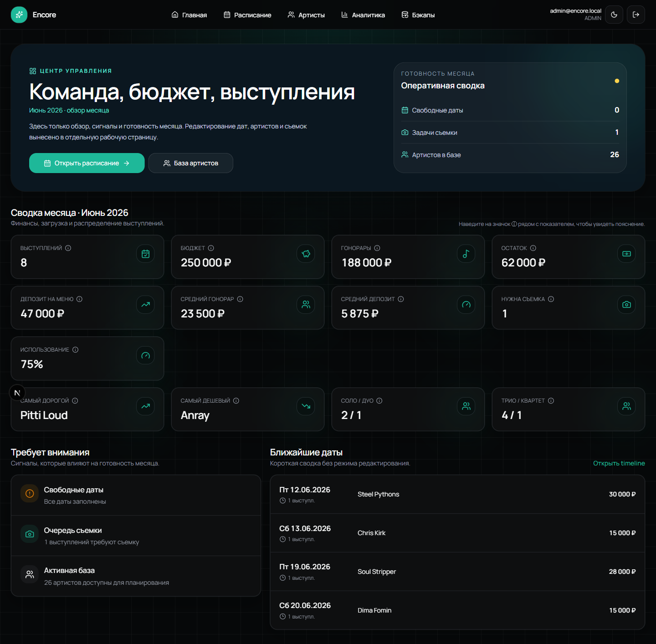Select the Очередь съемки attention item
Image resolution: width=656 pixels, height=644 pixels.
pos(136,536)
